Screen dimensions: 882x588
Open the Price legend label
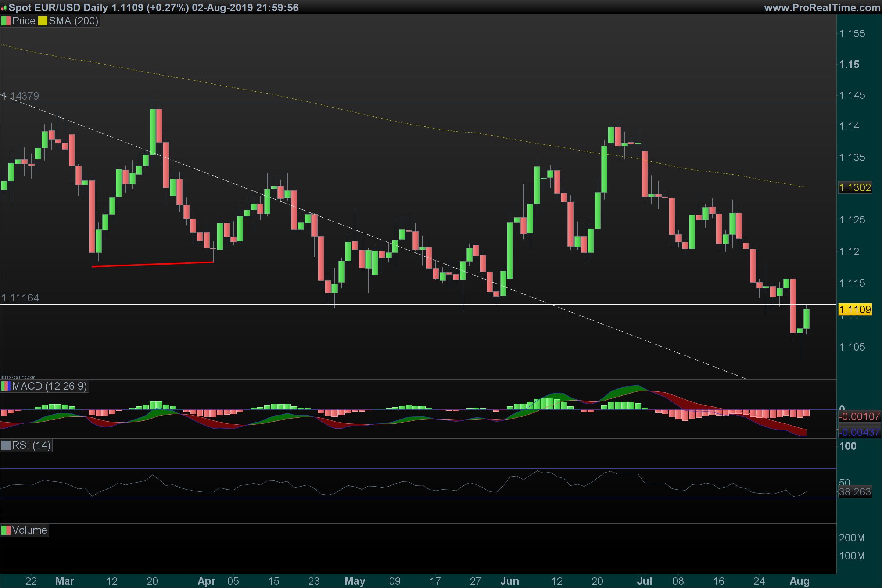[23, 21]
